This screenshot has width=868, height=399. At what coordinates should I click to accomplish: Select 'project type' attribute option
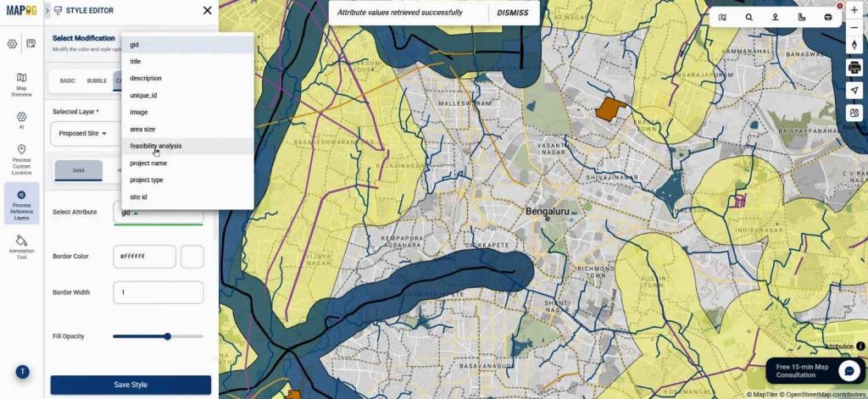pyautogui.click(x=147, y=180)
